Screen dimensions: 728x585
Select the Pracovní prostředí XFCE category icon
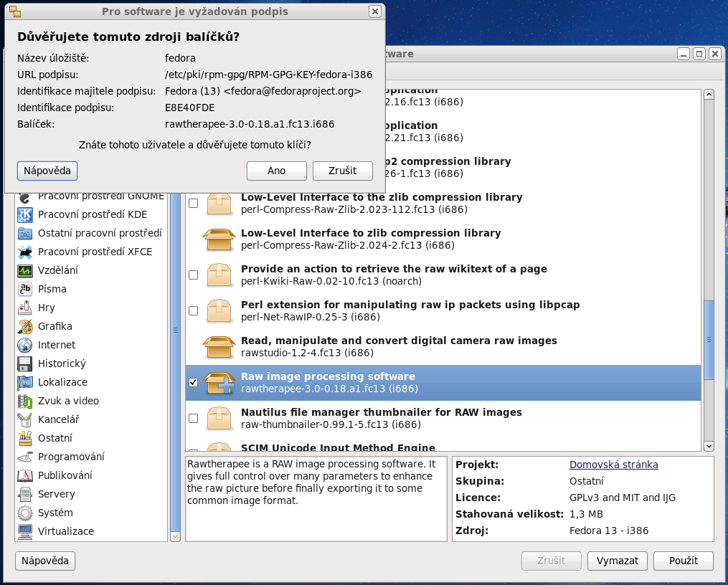25,252
